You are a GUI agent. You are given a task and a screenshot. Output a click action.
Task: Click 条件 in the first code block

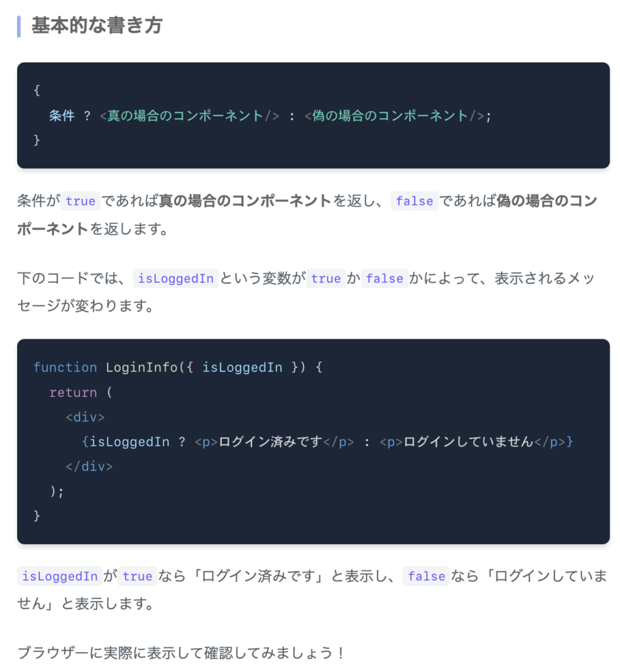point(62,115)
